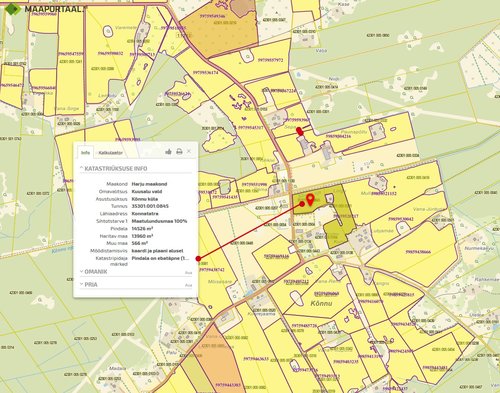Click the red dot at the popup's right edge
Screen dimensions: 500x393
(x=198, y=259)
